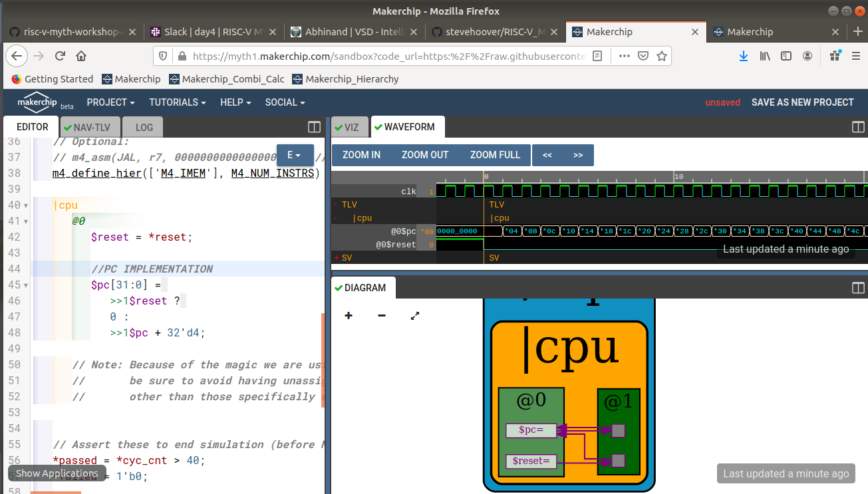Switch to the Slack day4 browser tab
Image resolution: width=868 pixels, height=494 pixels.
tap(212, 32)
